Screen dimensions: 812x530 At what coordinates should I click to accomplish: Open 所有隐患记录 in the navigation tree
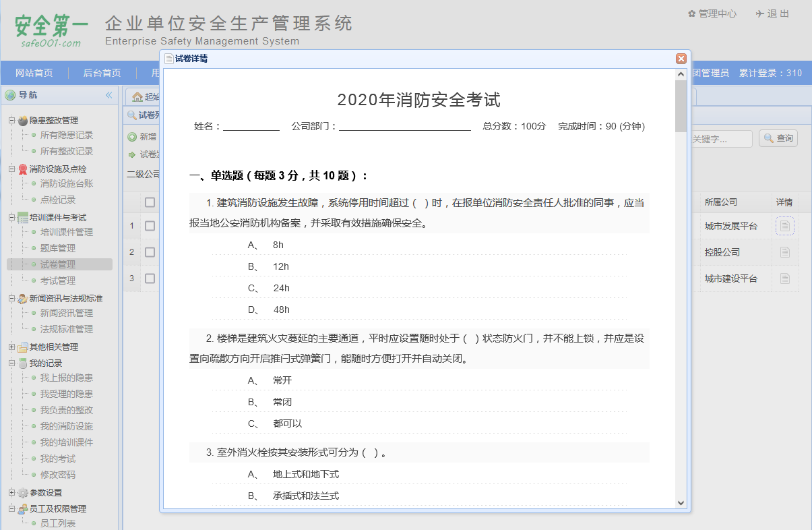(x=67, y=135)
